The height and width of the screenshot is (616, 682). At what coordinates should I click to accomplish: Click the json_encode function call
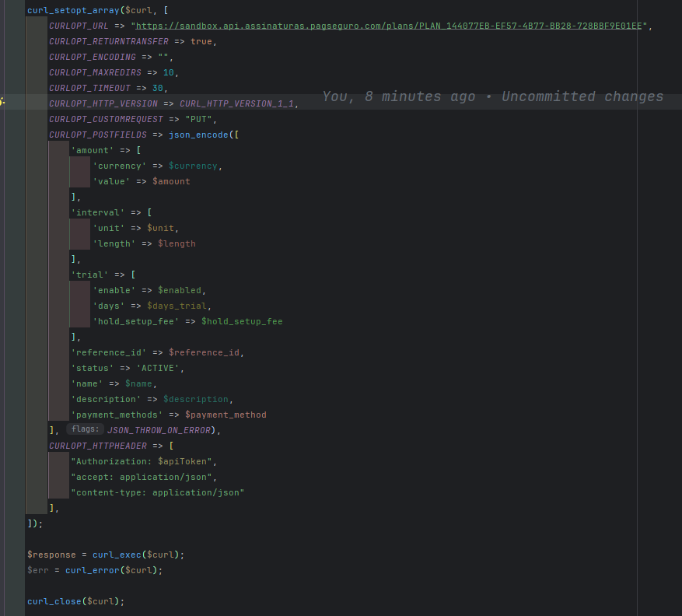pyautogui.click(x=198, y=135)
